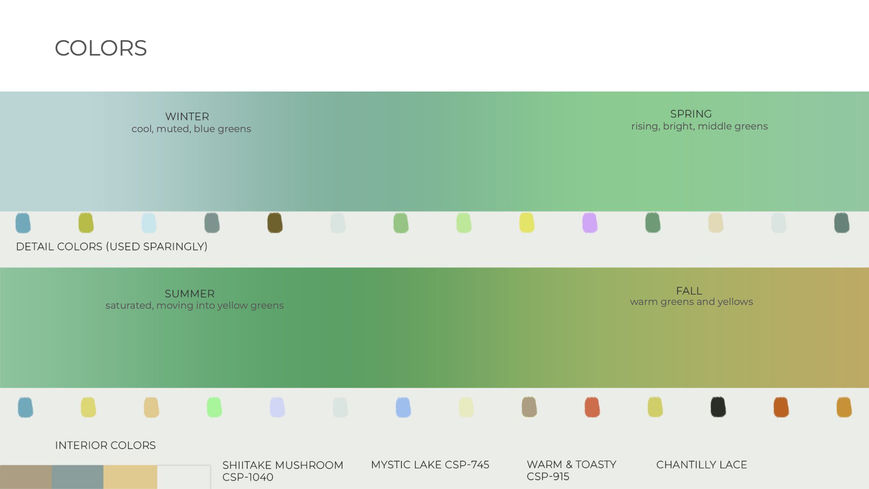The height and width of the screenshot is (489, 869).
Task: Pick the medium green swatch after the brown one
Action: (x=401, y=223)
